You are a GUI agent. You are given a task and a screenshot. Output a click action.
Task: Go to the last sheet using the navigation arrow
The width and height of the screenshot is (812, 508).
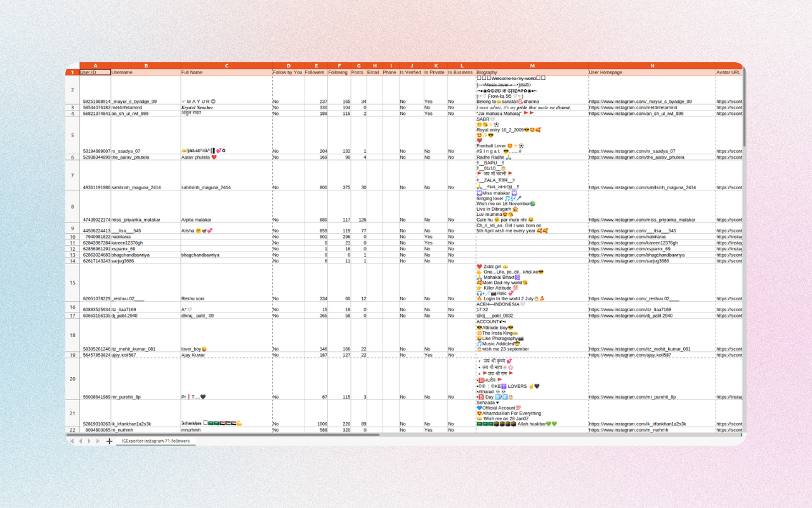(x=98, y=441)
